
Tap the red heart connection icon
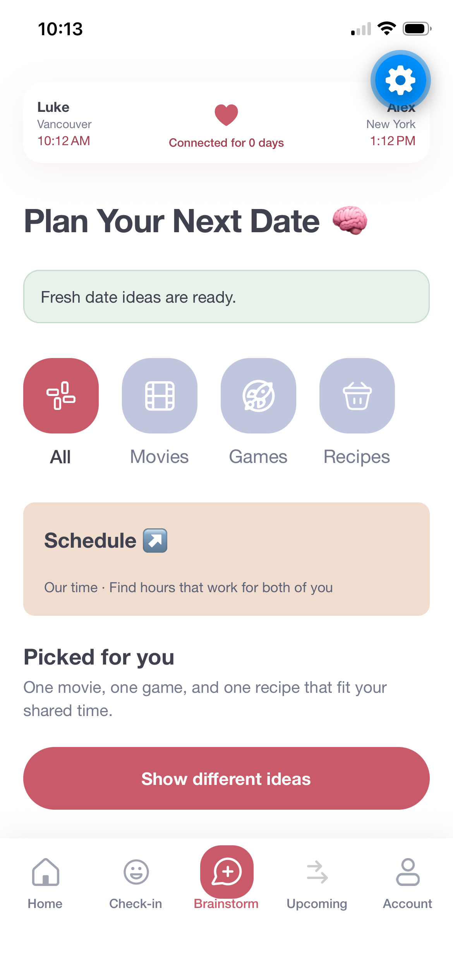pyautogui.click(x=226, y=115)
